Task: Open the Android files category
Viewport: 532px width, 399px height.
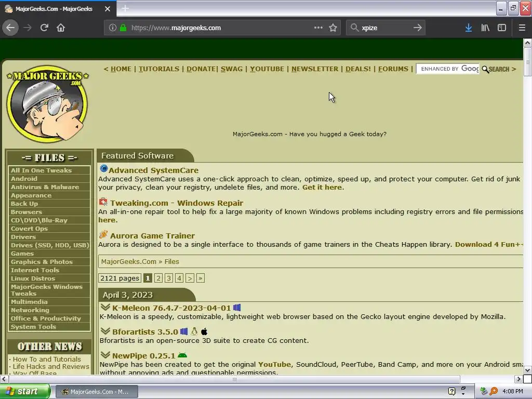Action: (24, 179)
